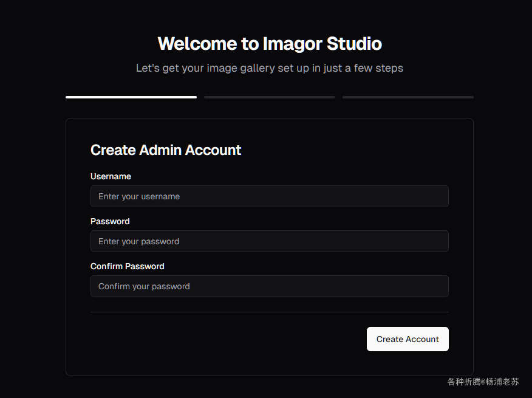Click 'Imagor Studio' in the page title
This screenshot has width=532, height=398.
pos(322,44)
